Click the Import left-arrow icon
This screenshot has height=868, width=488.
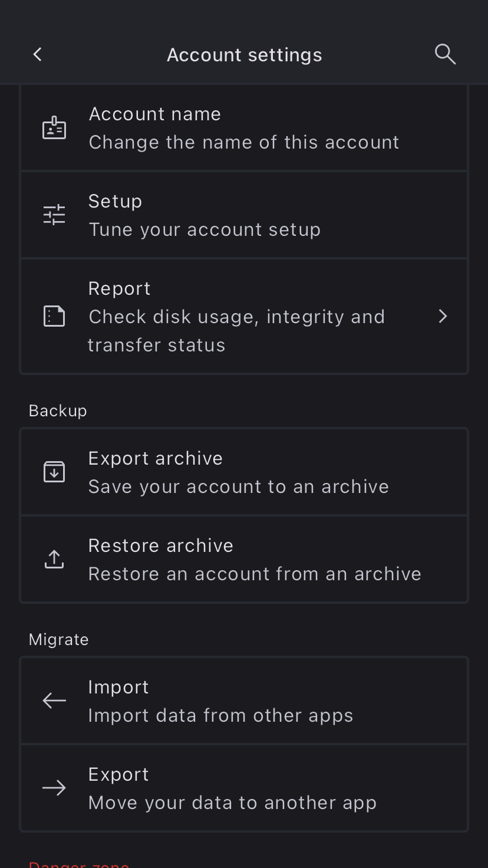(x=54, y=701)
